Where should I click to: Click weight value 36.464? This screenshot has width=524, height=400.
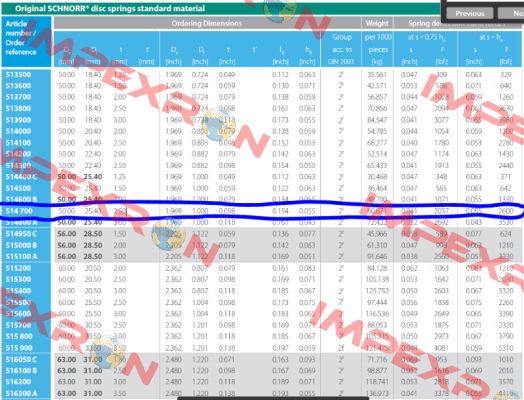[377, 188]
